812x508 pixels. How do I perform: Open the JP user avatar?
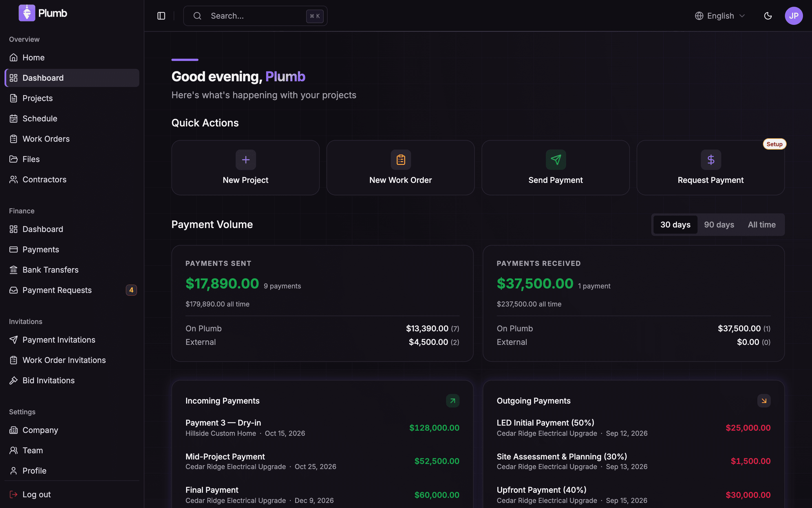point(794,16)
